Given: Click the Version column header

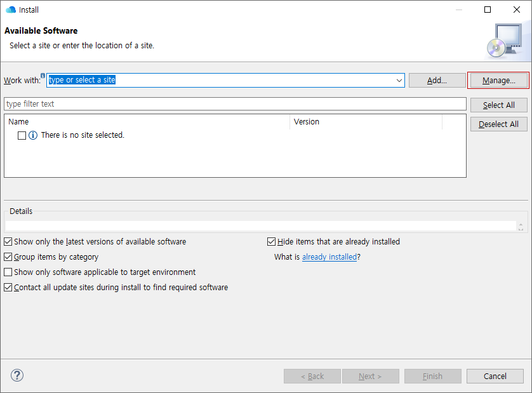Looking at the screenshot, I should tap(365, 122).
